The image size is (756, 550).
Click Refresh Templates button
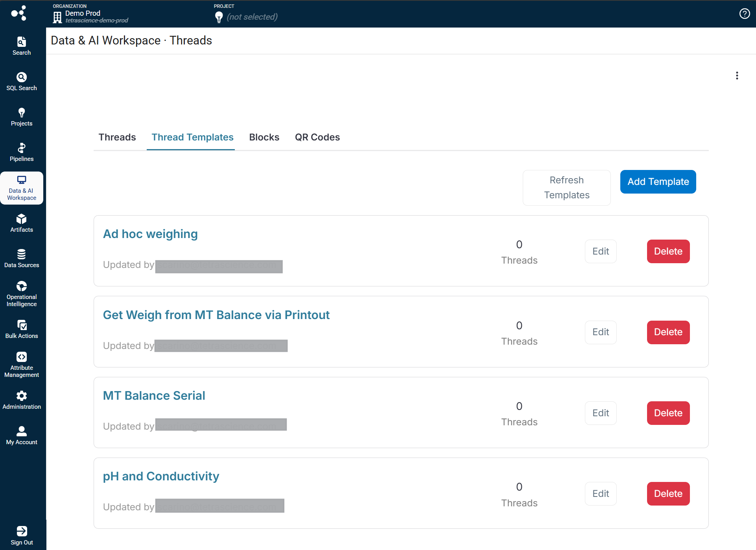point(566,188)
